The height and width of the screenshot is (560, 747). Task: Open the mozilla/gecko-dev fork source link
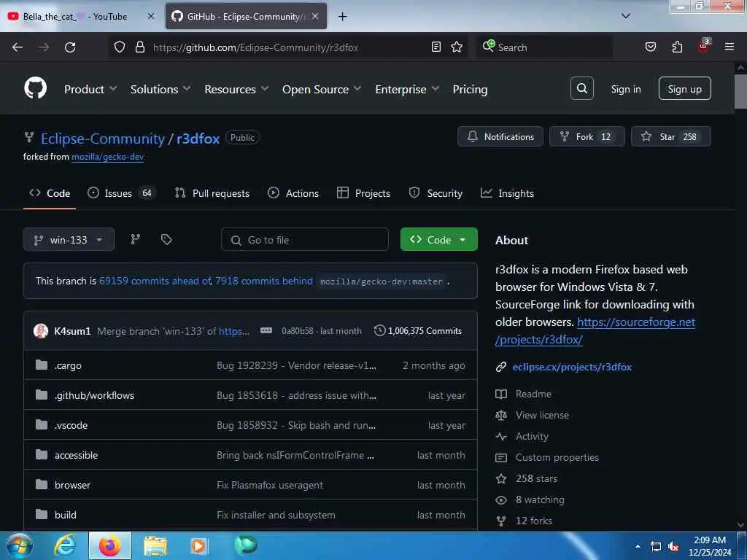click(x=108, y=157)
